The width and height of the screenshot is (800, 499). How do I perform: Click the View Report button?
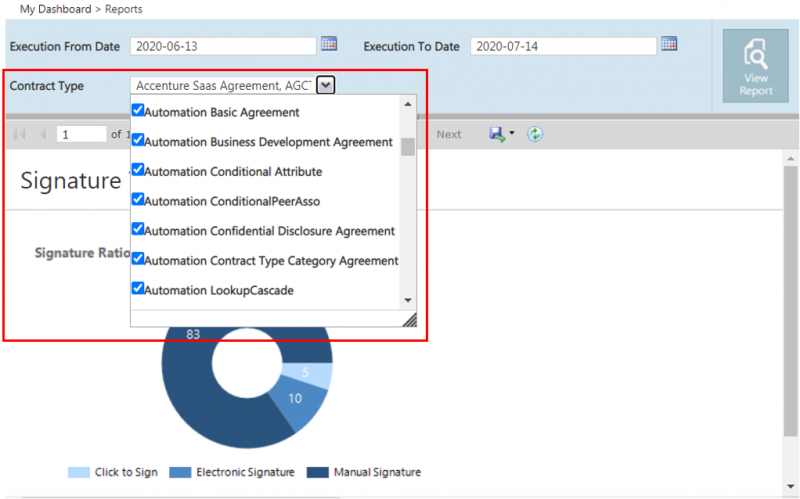point(755,66)
